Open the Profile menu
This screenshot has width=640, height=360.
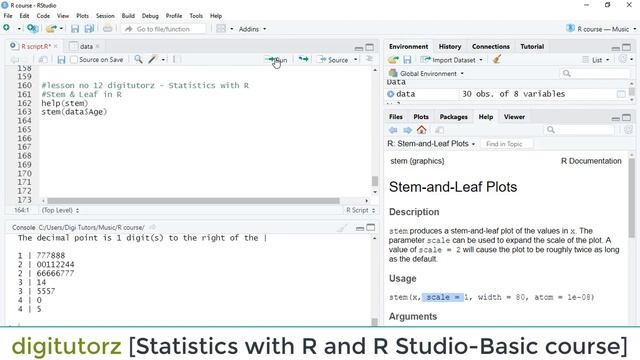174,16
